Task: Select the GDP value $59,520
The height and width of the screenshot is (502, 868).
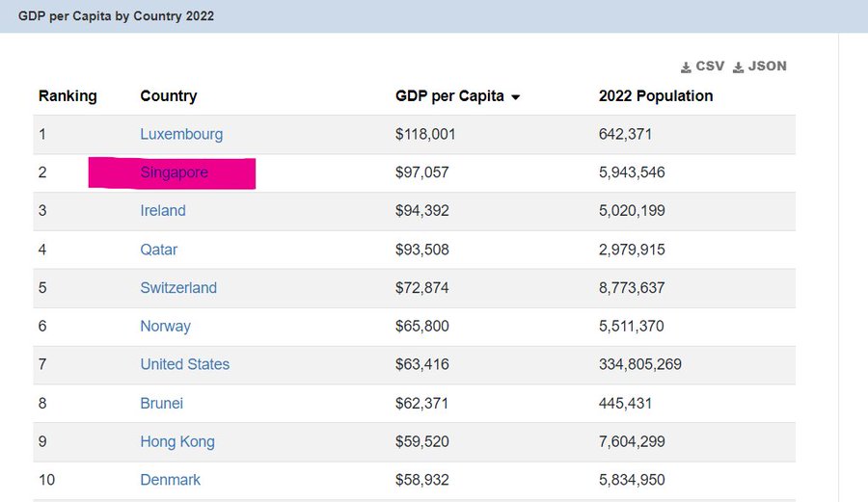Action: (x=421, y=441)
